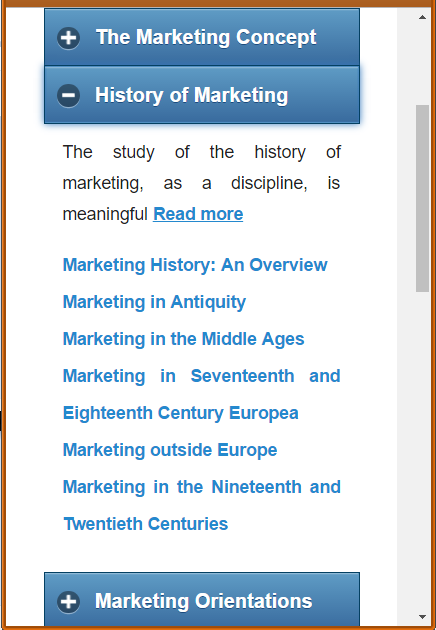
Task: Click the scrollbar track above the thumb
Action: [x=422, y=64]
